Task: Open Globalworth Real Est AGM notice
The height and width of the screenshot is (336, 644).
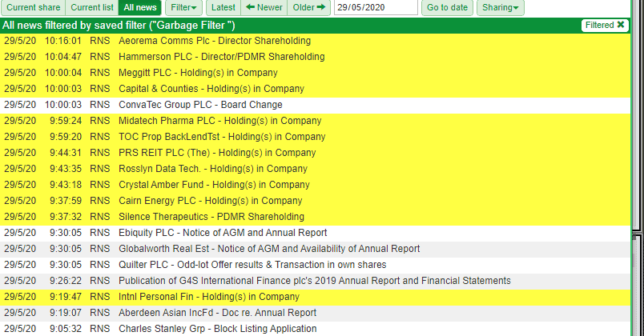Action: 269,249
